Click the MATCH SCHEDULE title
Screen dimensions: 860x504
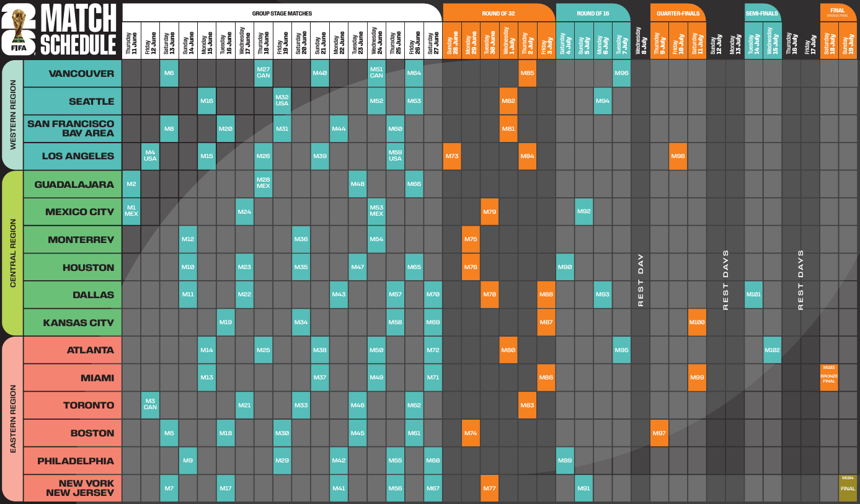(79, 29)
